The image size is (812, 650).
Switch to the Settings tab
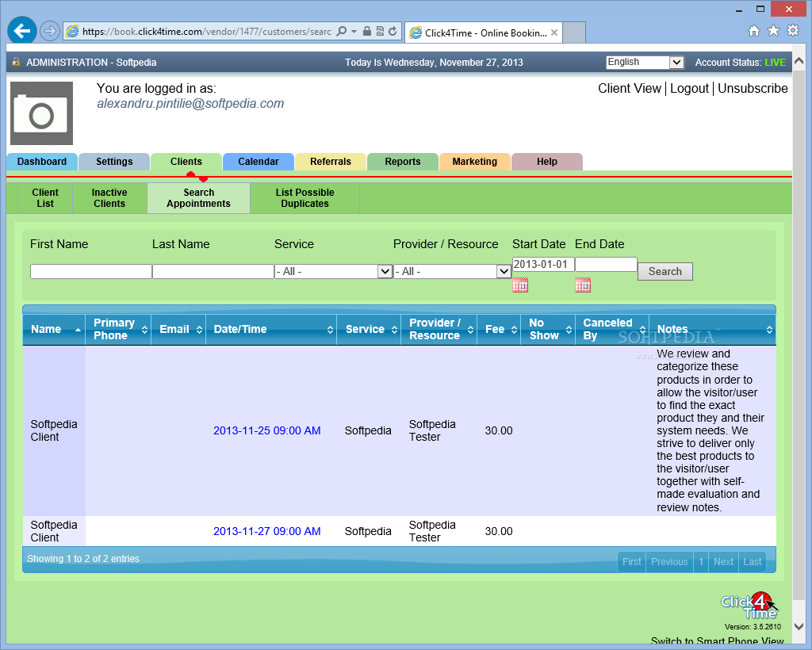114,162
